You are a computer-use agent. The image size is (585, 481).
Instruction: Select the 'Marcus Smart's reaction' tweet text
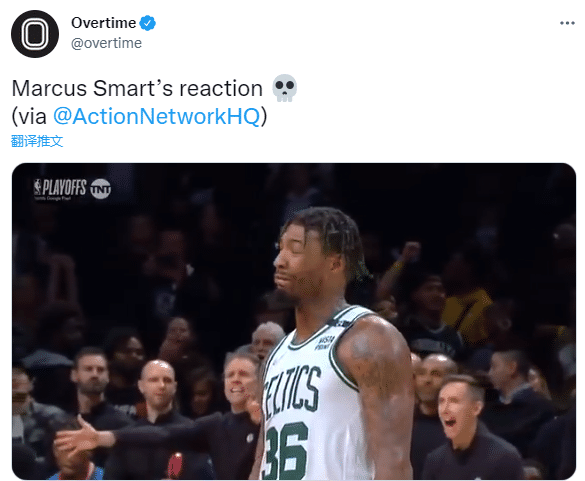(137, 88)
